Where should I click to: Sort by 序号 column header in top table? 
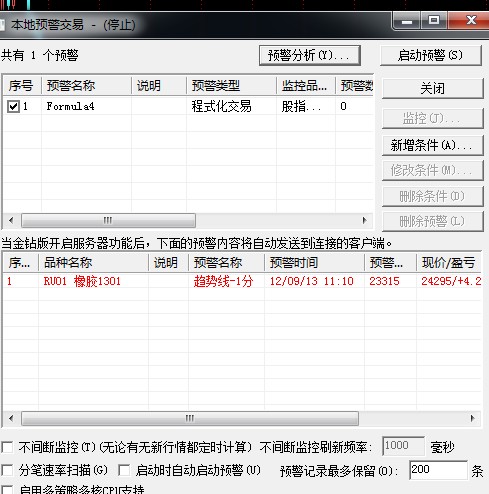click(22, 86)
